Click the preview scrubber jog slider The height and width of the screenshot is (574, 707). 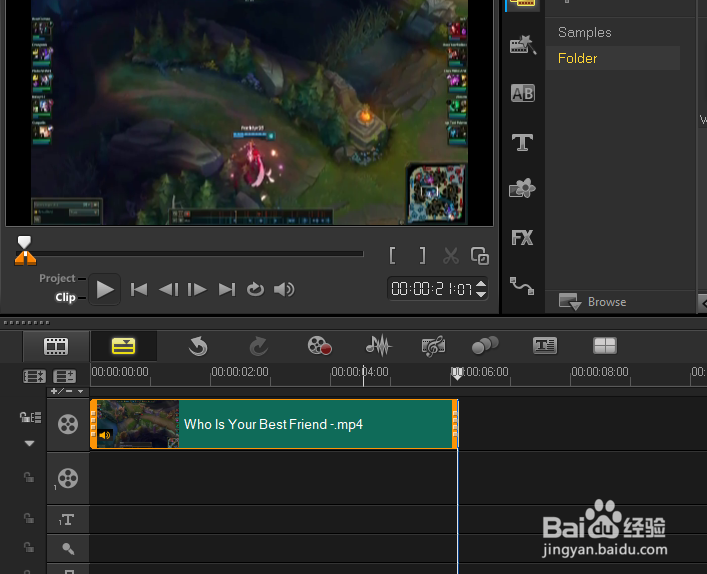point(24,242)
